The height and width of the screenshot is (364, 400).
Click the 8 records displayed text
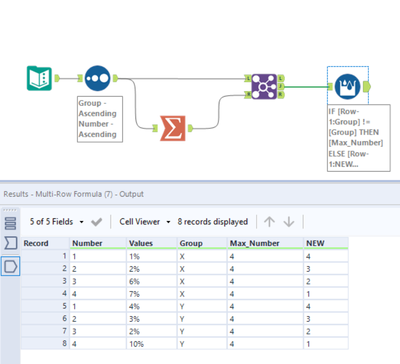pyautogui.click(x=213, y=222)
